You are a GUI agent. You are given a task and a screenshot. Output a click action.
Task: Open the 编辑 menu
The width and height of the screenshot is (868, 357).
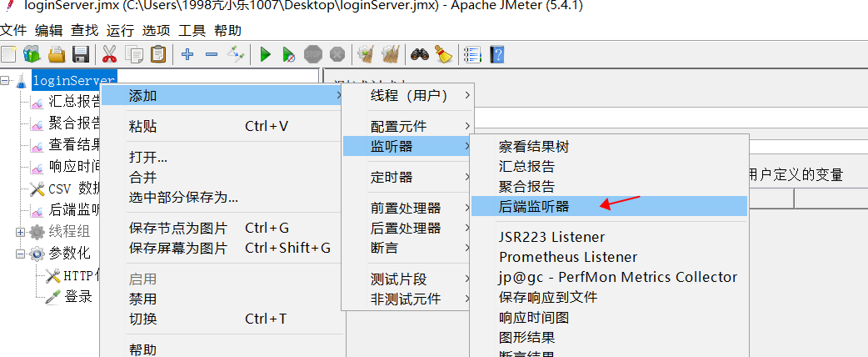(48, 31)
